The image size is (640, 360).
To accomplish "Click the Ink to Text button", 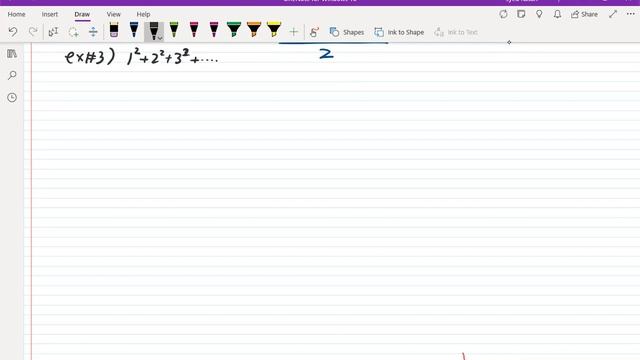I will click(x=456, y=32).
